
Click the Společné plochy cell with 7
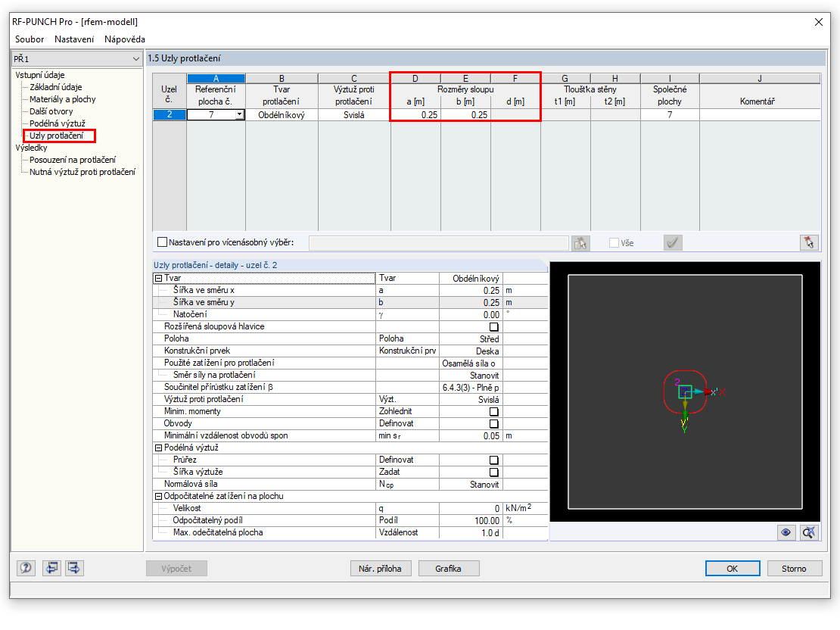click(670, 115)
